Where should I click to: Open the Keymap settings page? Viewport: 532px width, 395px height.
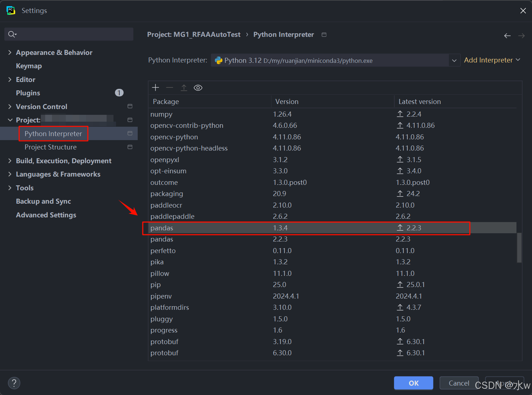(29, 66)
